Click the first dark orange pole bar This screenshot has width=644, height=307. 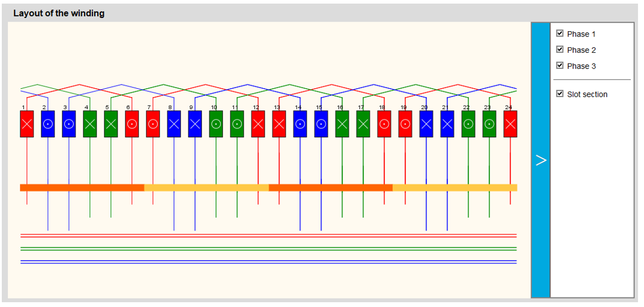82,188
